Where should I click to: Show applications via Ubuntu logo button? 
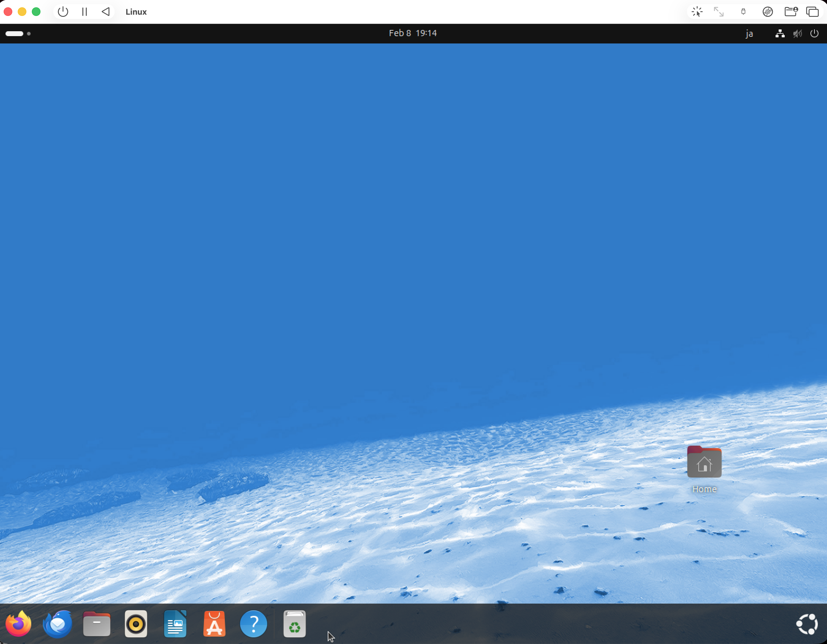coord(806,623)
